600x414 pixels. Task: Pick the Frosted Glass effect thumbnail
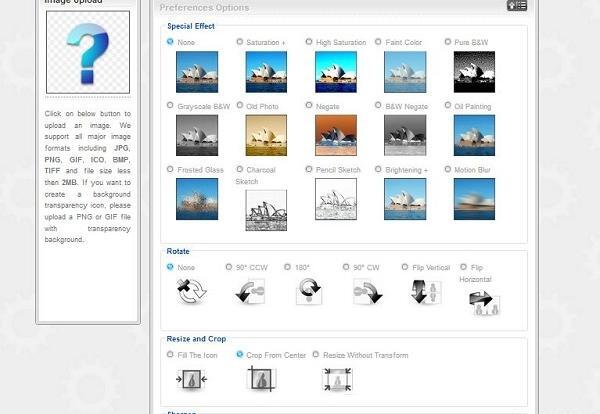(197, 199)
